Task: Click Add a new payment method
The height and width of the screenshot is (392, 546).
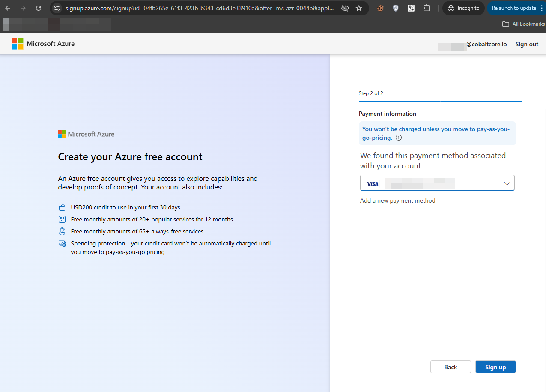Action: pos(397,200)
